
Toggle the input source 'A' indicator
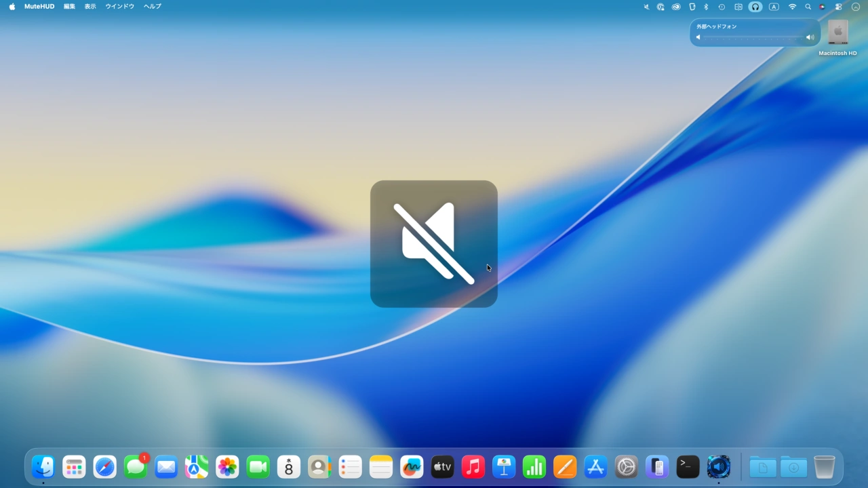click(774, 7)
